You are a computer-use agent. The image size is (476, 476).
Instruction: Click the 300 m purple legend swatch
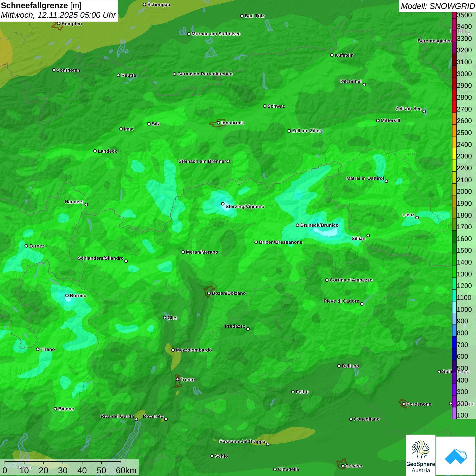pos(454,389)
